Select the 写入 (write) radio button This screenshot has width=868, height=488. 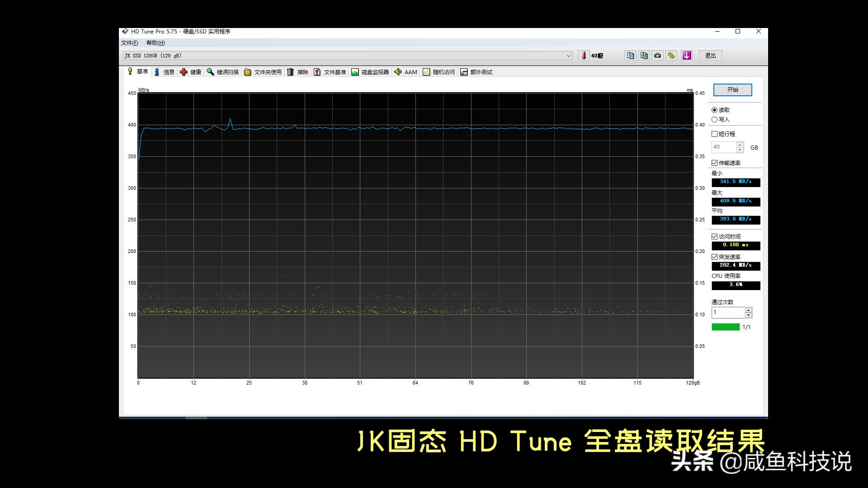(x=715, y=119)
